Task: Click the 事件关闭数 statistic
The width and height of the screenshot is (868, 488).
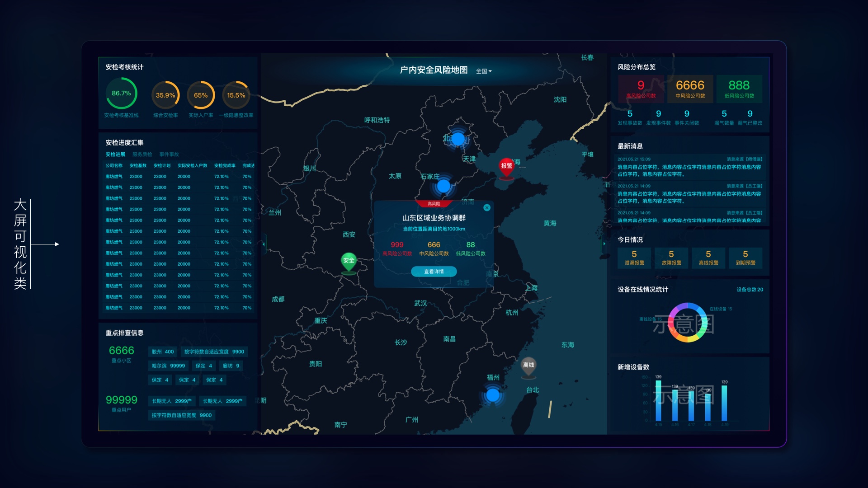Action: (687, 117)
